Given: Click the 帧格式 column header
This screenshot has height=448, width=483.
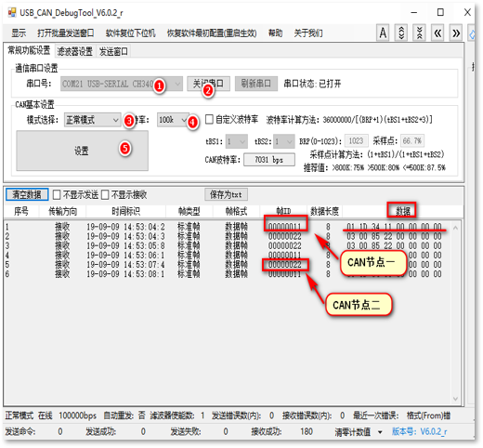Looking at the screenshot, I should tap(236, 211).
